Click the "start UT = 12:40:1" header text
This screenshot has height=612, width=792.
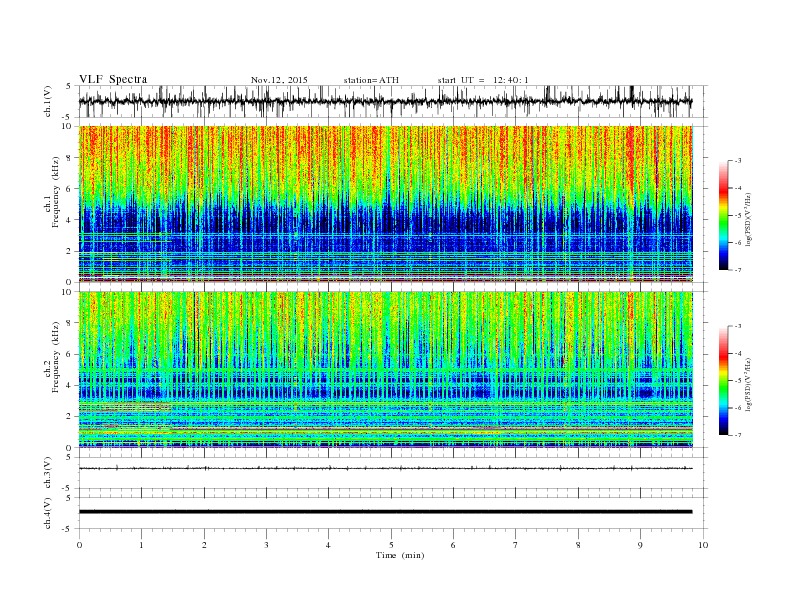483,80
